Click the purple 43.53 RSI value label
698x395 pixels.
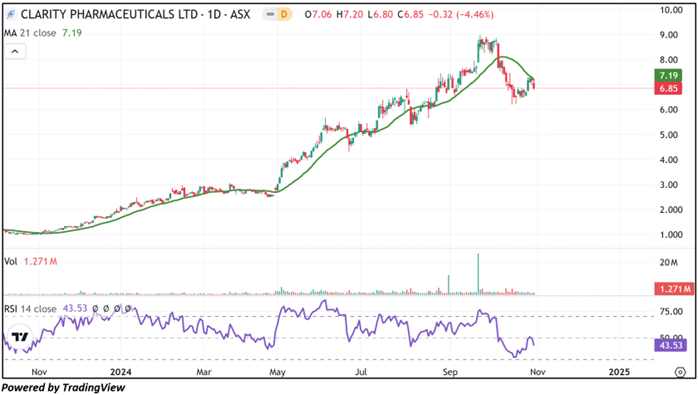(670, 345)
